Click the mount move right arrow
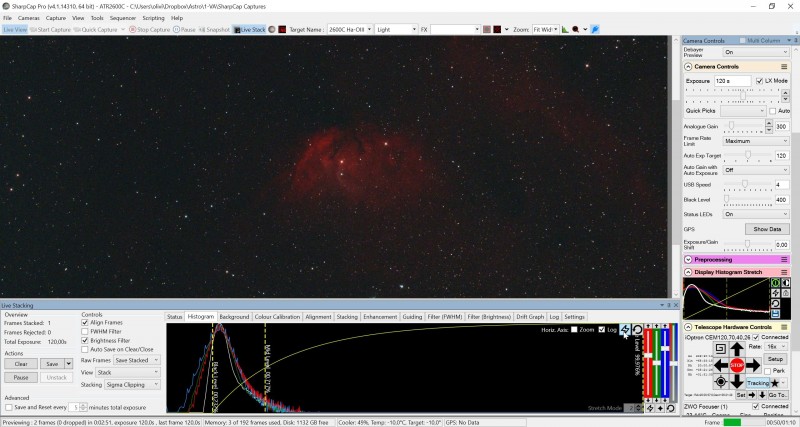 (753, 365)
